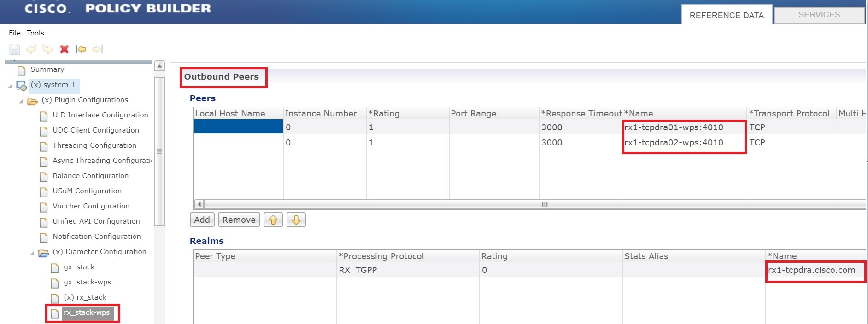Image resolution: width=868 pixels, height=324 pixels.
Task: Click TCP transport cell of second peer
Action: pos(792,143)
